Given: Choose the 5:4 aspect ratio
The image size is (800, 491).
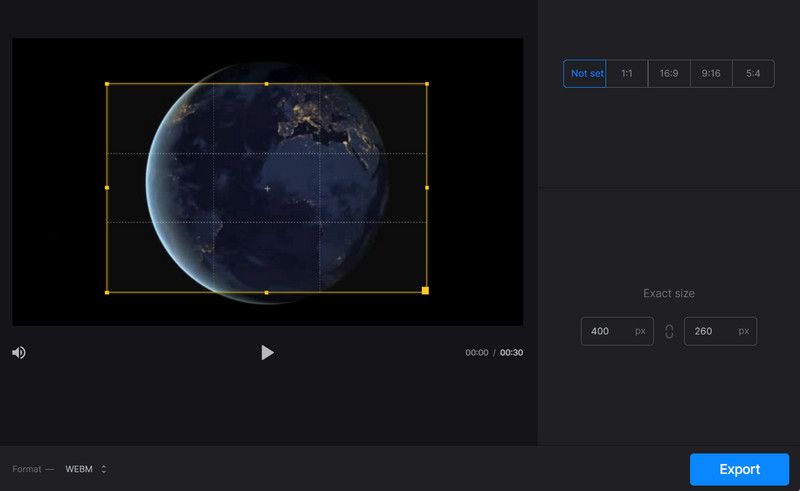Looking at the screenshot, I should (x=753, y=73).
